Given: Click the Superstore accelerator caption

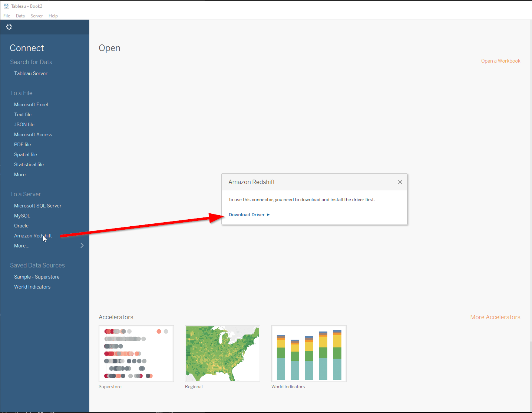Looking at the screenshot, I should pos(110,387).
